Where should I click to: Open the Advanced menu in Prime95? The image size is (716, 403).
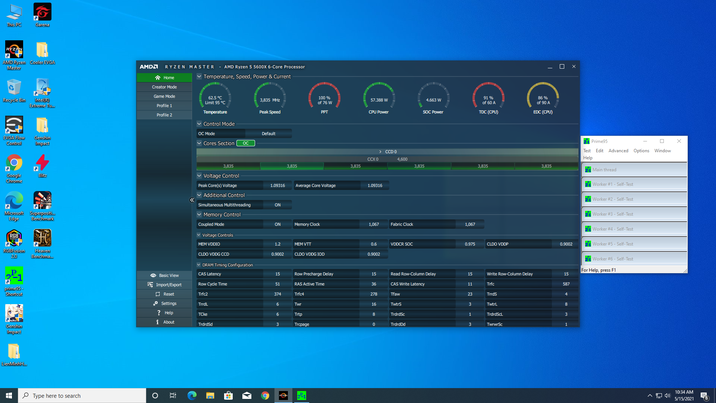(618, 151)
